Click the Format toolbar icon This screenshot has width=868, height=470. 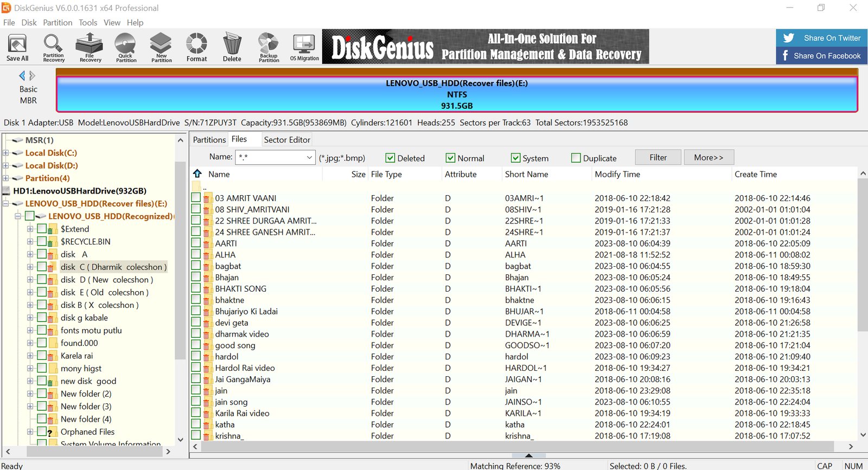tap(196, 47)
